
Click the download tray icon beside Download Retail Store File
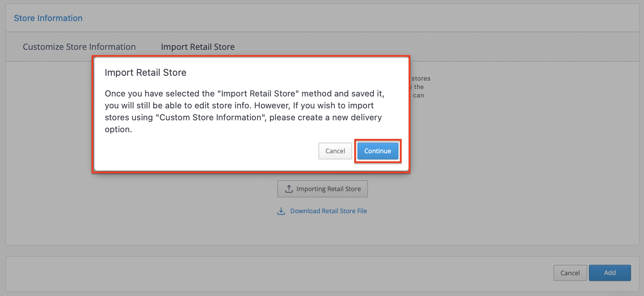281,211
